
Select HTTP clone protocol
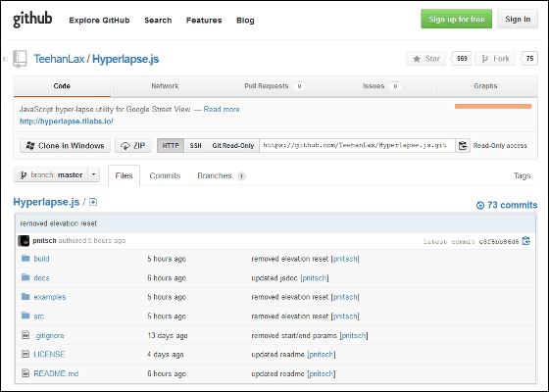tap(171, 146)
